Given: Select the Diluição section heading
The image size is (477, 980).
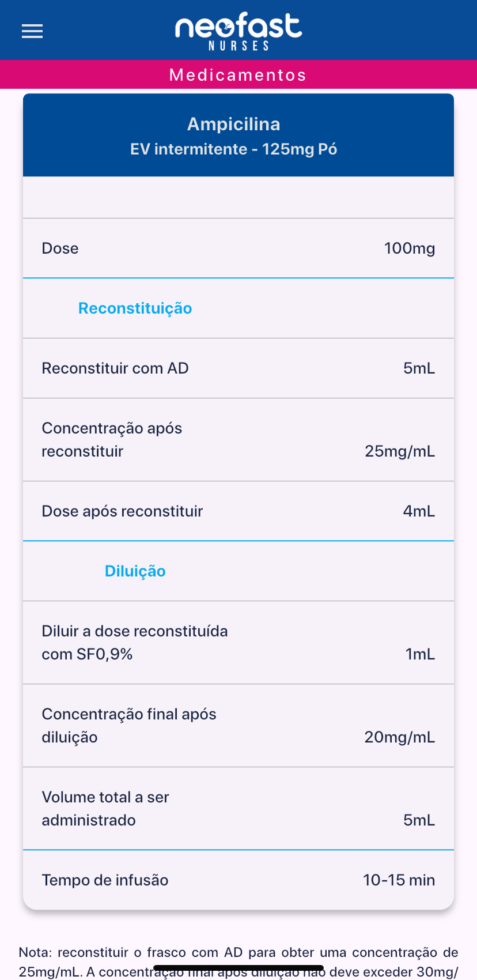Looking at the screenshot, I should pos(135,571).
